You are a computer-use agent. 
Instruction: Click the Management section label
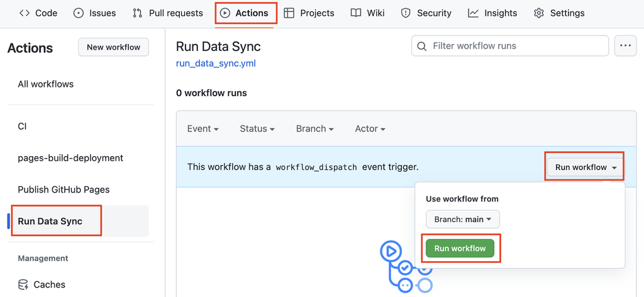(x=43, y=259)
